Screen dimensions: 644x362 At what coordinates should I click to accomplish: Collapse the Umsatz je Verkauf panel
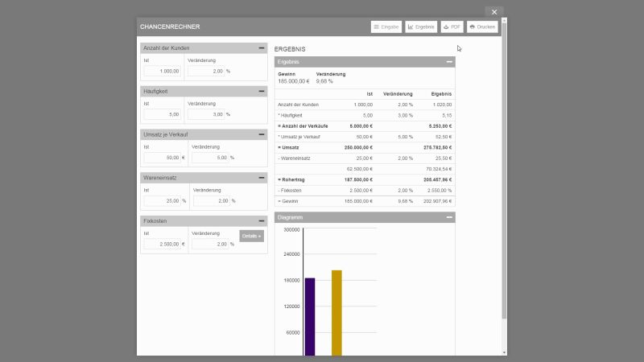(261, 134)
